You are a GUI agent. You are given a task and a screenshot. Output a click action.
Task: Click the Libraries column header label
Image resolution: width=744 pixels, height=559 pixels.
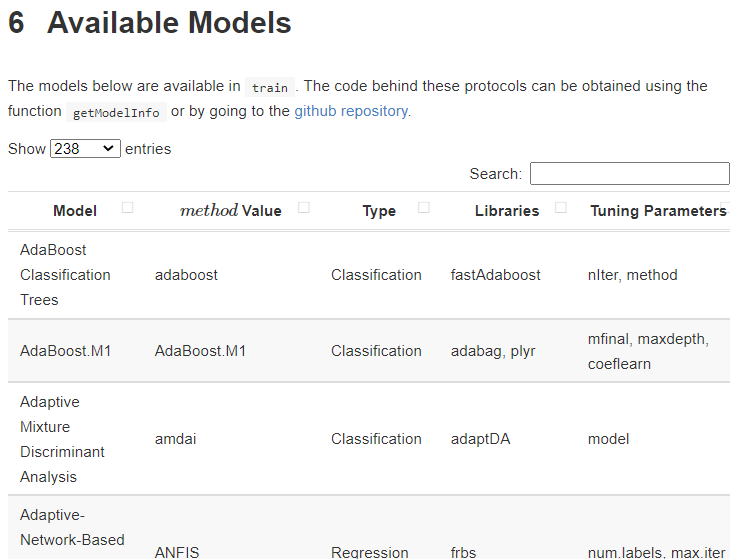[x=507, y=211]
